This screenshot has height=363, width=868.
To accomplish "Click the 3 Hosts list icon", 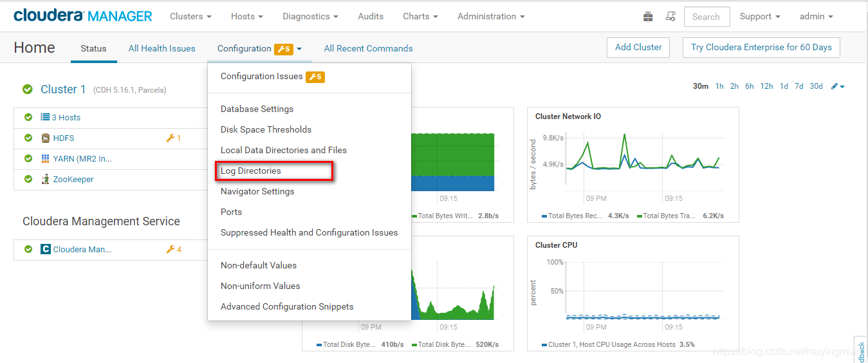I will 46,117.
